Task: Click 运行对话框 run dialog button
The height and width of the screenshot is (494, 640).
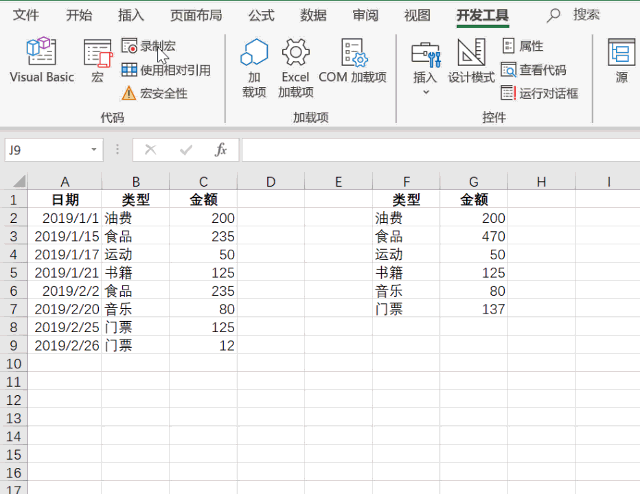Action: (x=539, y=93)
